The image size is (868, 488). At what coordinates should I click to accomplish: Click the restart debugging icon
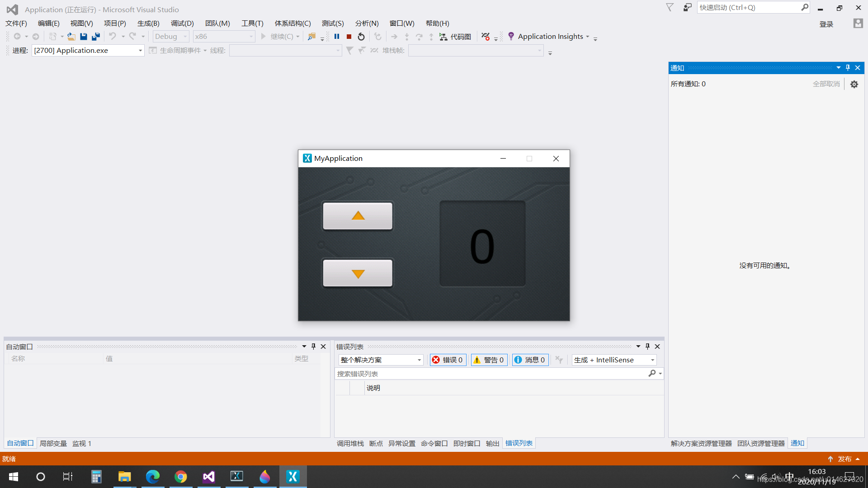coord(361,37)
